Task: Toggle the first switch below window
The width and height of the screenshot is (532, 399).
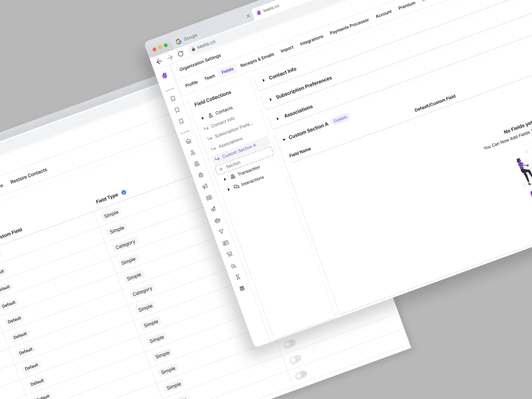Action: coord(290,344)
